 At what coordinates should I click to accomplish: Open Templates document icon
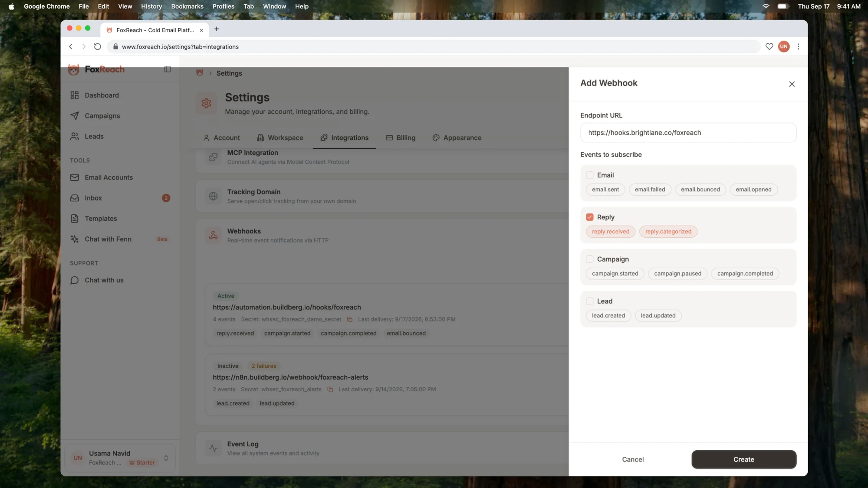point(75,219)
